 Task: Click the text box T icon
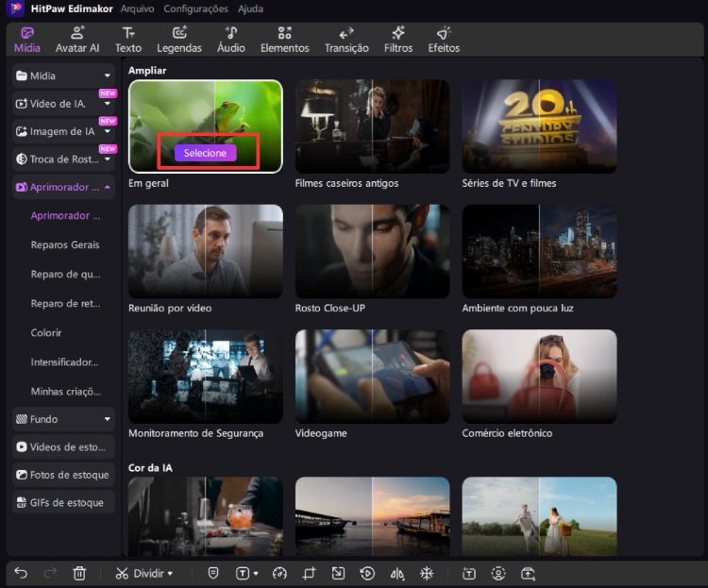pos(243,574)
